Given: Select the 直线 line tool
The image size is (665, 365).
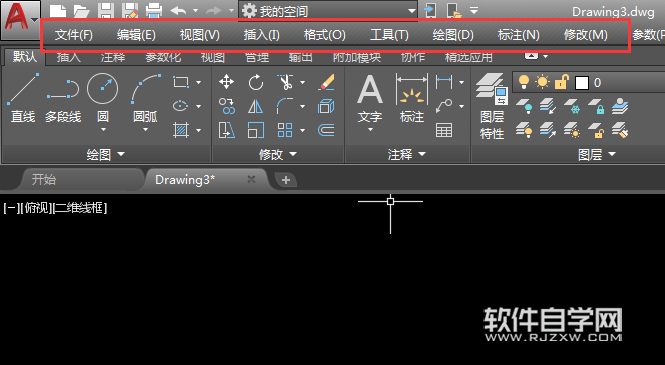Looking at the screenshot, I should [x=23, y=98].
